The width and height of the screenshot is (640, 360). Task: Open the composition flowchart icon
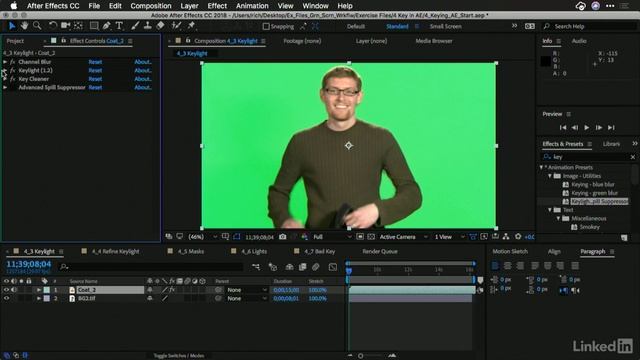[x=506, y=237]
